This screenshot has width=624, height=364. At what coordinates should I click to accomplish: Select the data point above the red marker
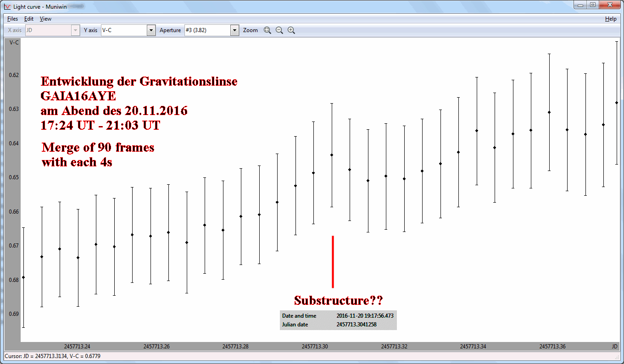point(332,155)
